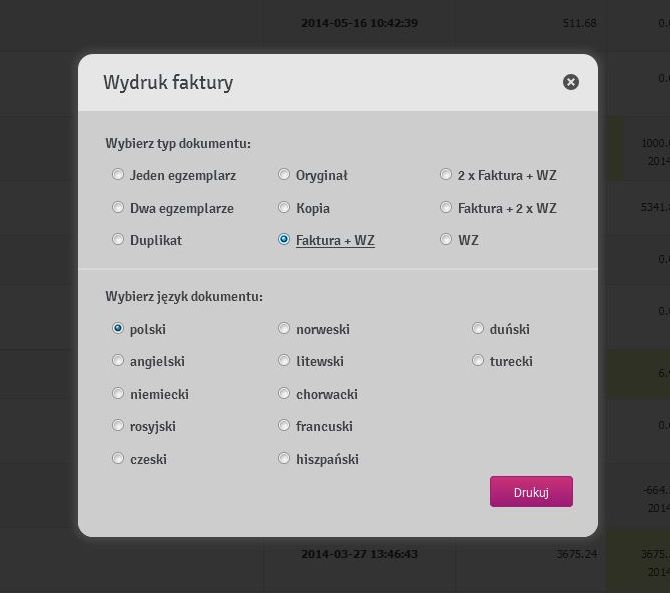Choose Dwa egzemplarze option
Image resolution: width=670 pixels, height=593 pixels.
click(x=118, y=208)
